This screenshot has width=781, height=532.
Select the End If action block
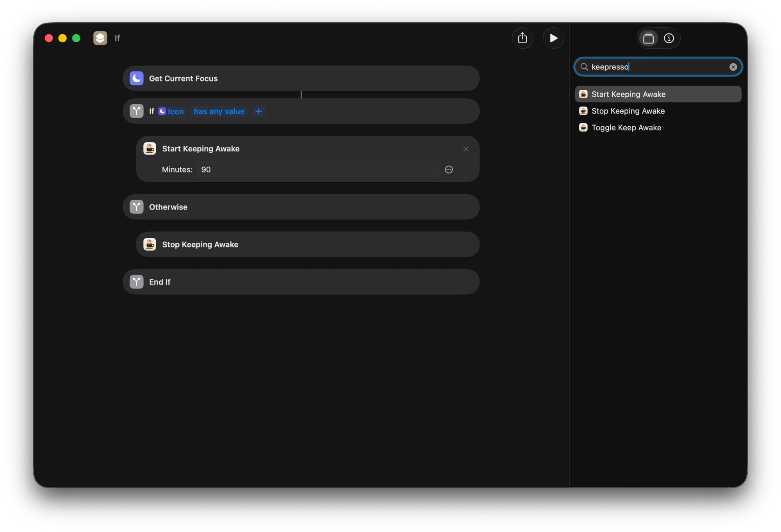(x=301, y=282)
